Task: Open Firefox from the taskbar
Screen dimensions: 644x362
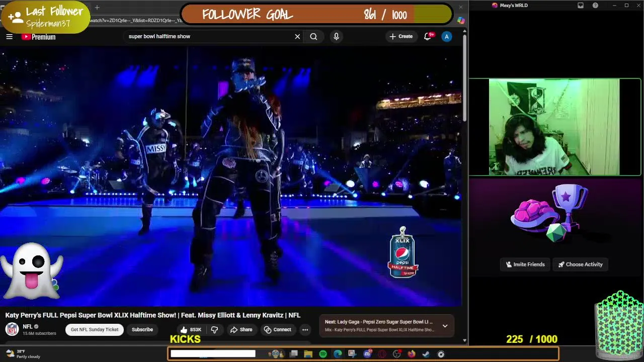Action: [x=411, y=354]
